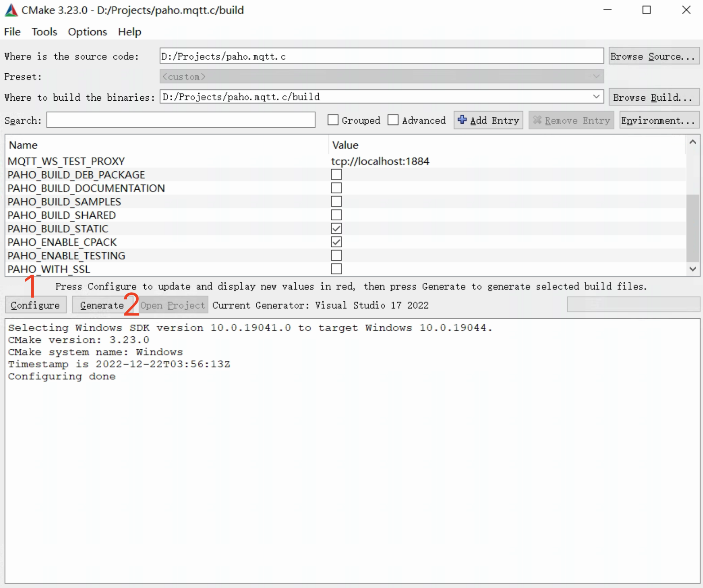The width and height of the screenshot is (703, 588).
Task: Close the CMake window
Action: point(686,10)
